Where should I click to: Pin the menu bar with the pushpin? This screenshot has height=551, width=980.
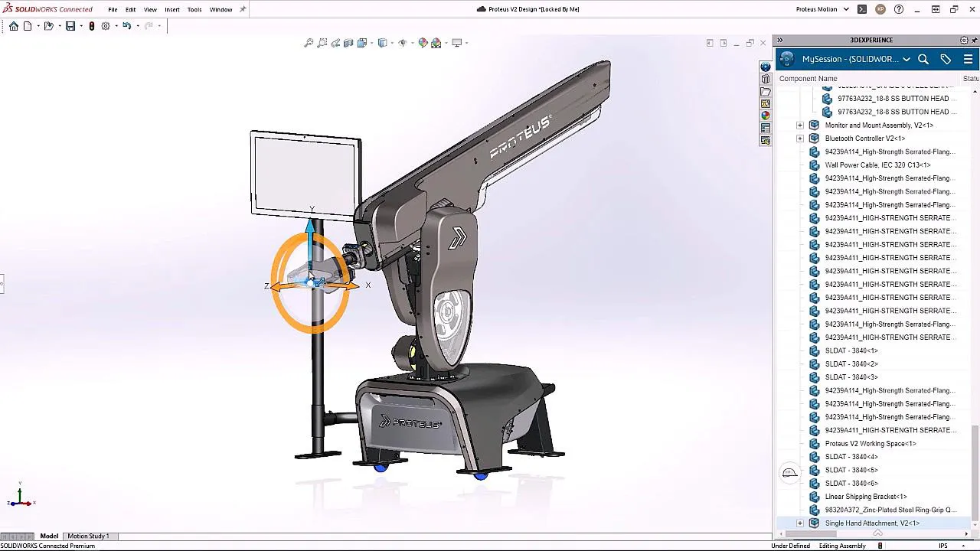tap(241, 9)
